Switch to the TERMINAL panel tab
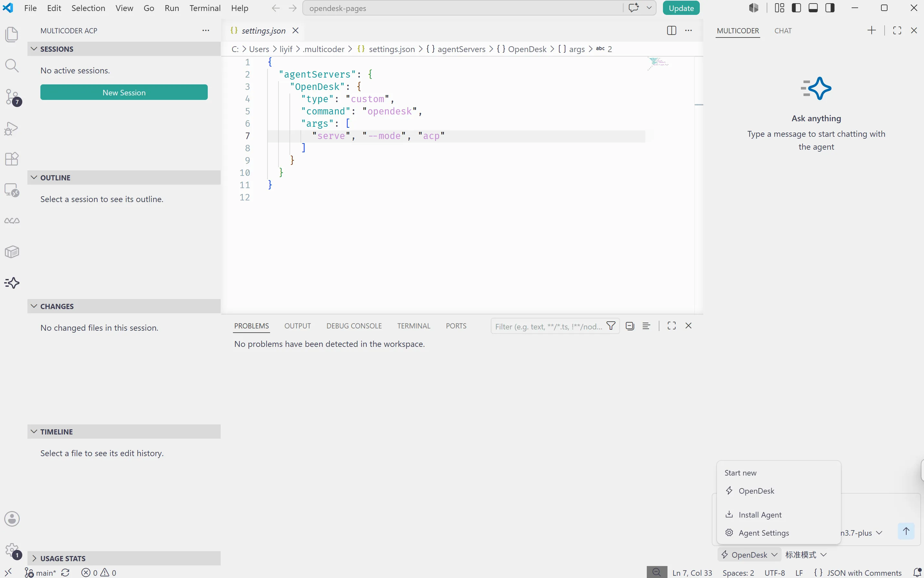 (414, 326)
